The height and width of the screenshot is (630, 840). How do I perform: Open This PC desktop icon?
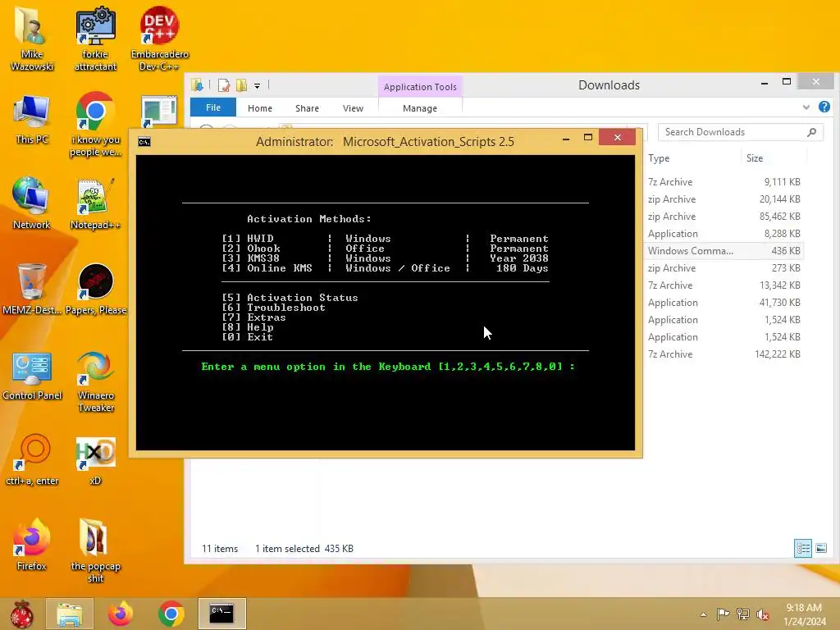[x=32, y=119]
